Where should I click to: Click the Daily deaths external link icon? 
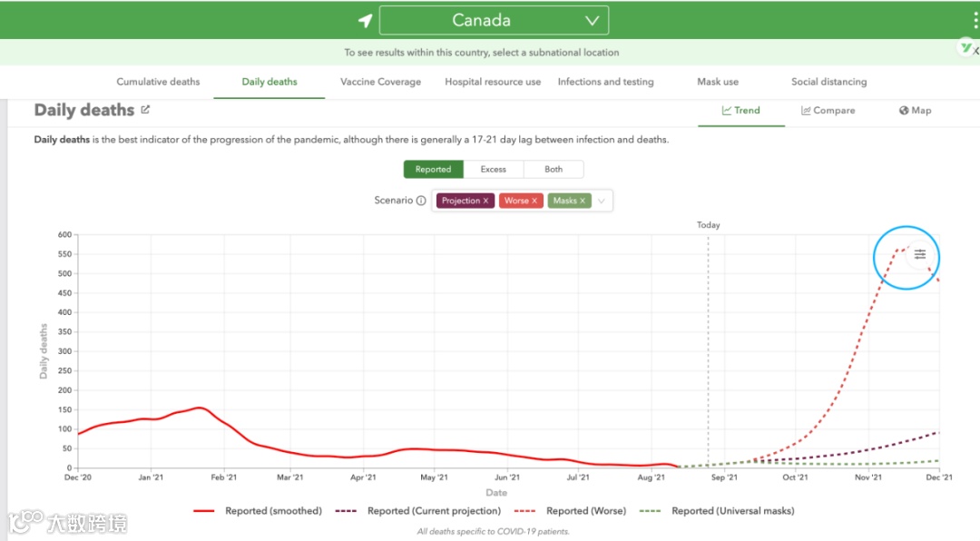[x=145, y=110]
